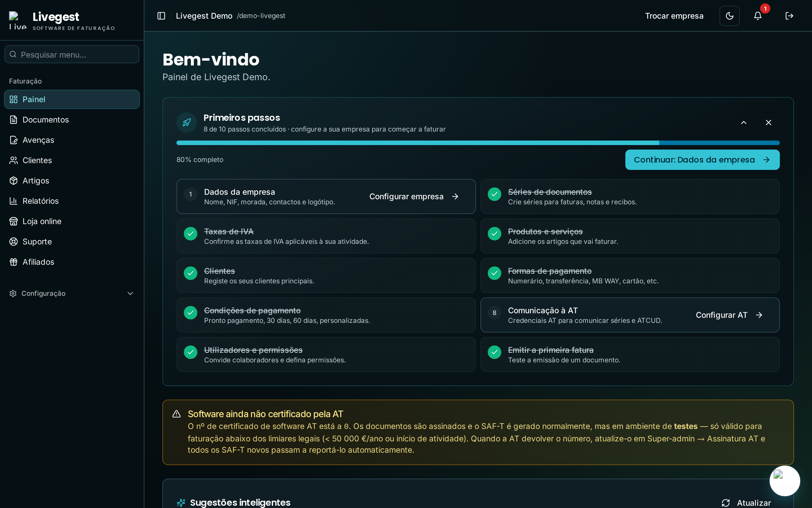Click the Suporte lifebuoy icon

click(14, 242)
